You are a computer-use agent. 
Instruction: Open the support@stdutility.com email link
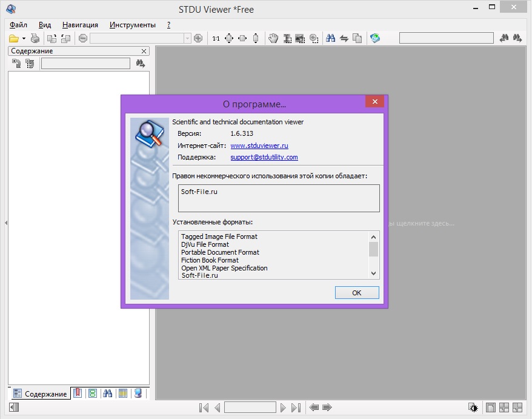[x=264, y=157]
